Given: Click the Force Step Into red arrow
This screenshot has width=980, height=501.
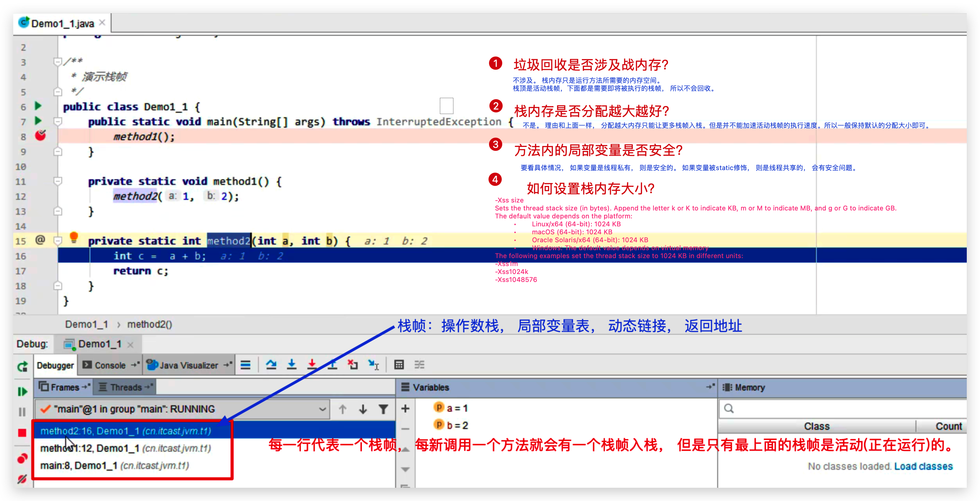Looking at the screenshot, I should point(312,365).
